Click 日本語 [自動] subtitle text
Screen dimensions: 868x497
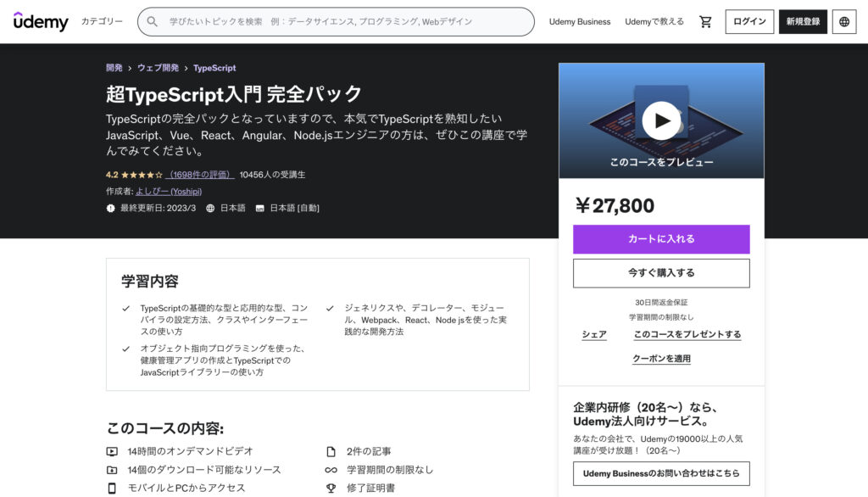coord(294,209)
